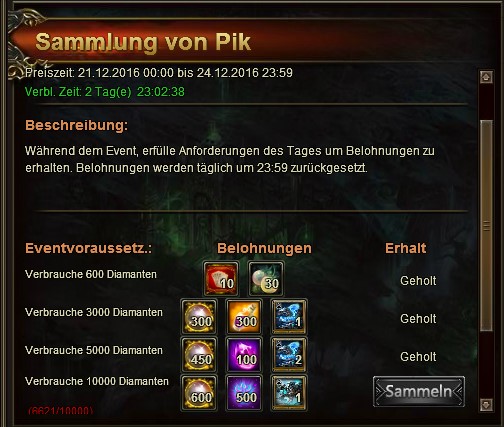Click the Sammeln button
504x427 pixels.
[x=419, y=391]
